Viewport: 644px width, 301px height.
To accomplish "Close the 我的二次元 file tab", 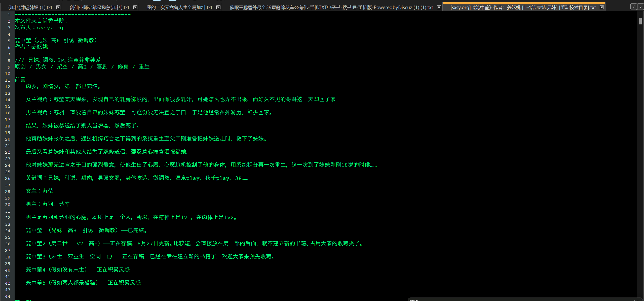I will click(x=218, y=7).
